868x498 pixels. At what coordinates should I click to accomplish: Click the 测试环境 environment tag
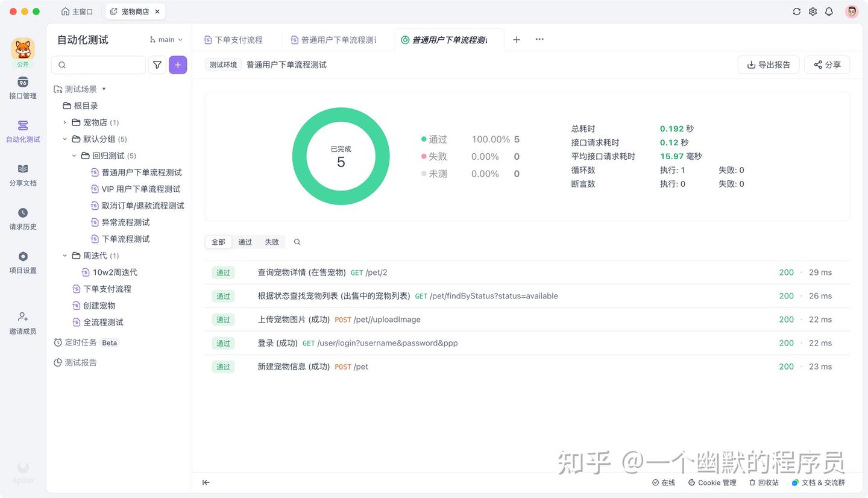(223, 65)
